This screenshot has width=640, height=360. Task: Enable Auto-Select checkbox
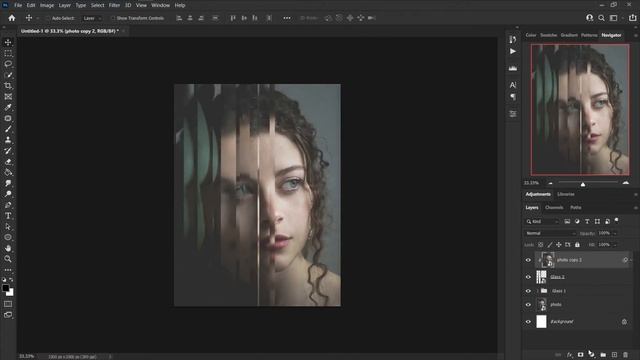click(x=48, y=18)
